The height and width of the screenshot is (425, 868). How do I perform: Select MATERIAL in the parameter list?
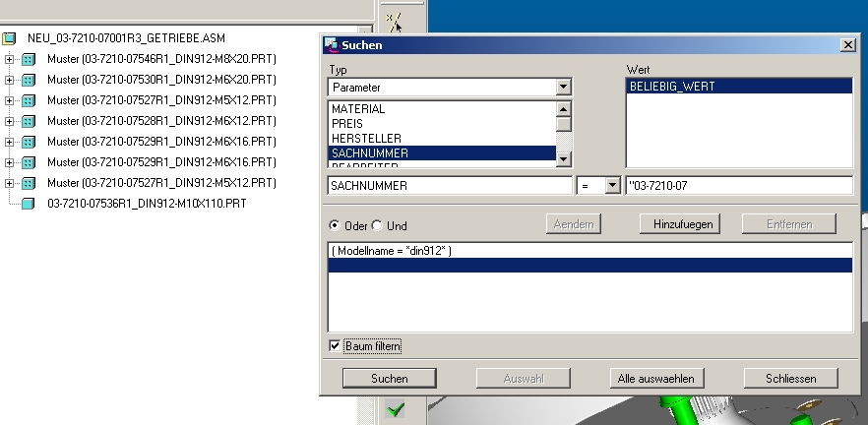(x=442, y=109)
